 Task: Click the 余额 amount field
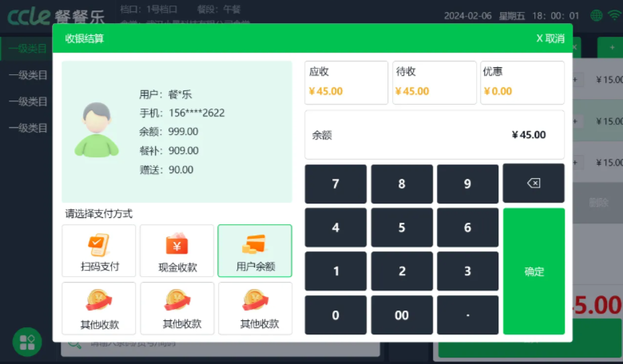point(434,135)
